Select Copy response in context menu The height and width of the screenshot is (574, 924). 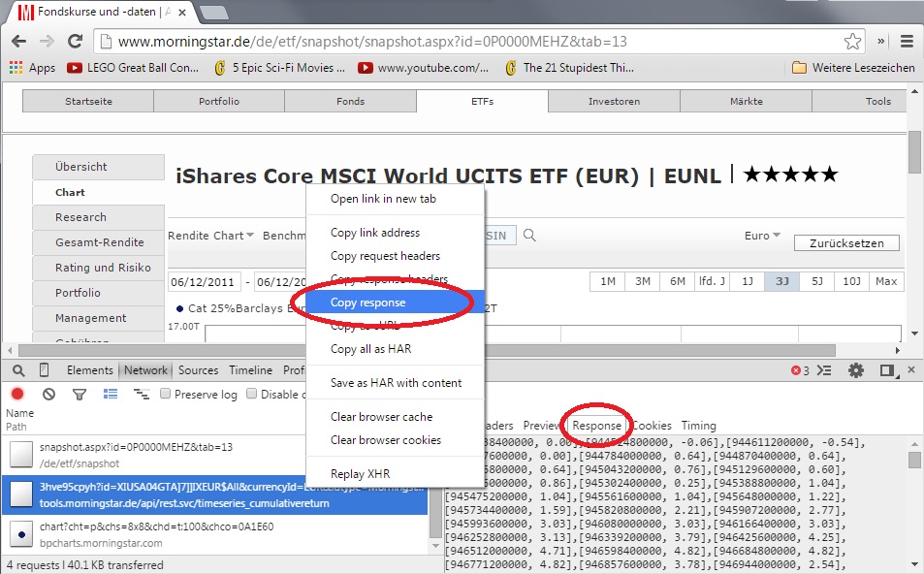395,303
